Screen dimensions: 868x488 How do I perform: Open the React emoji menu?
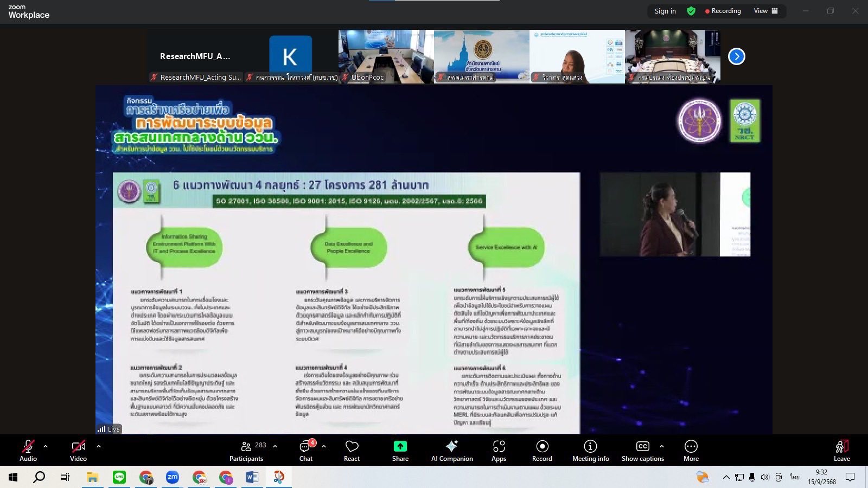[x=352, y=450]
